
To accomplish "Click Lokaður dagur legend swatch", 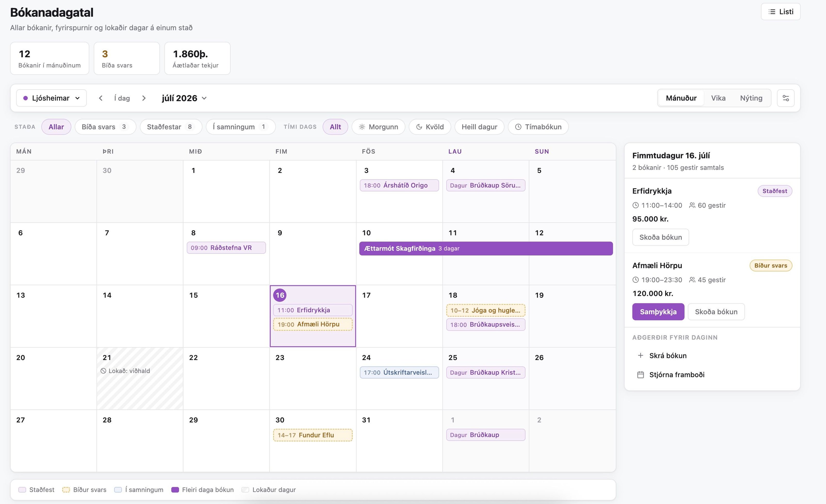I will pyautogui.click(x=245, y=490).
